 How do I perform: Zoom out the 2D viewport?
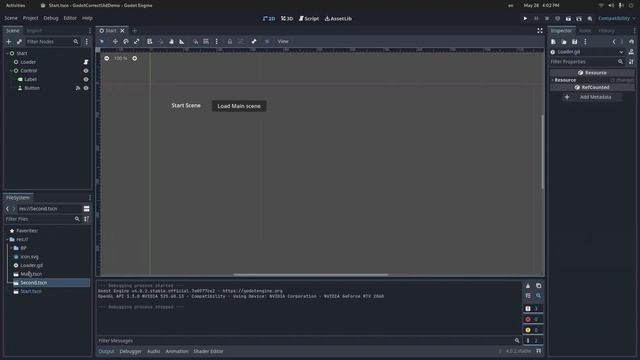[x=107, y=58]
